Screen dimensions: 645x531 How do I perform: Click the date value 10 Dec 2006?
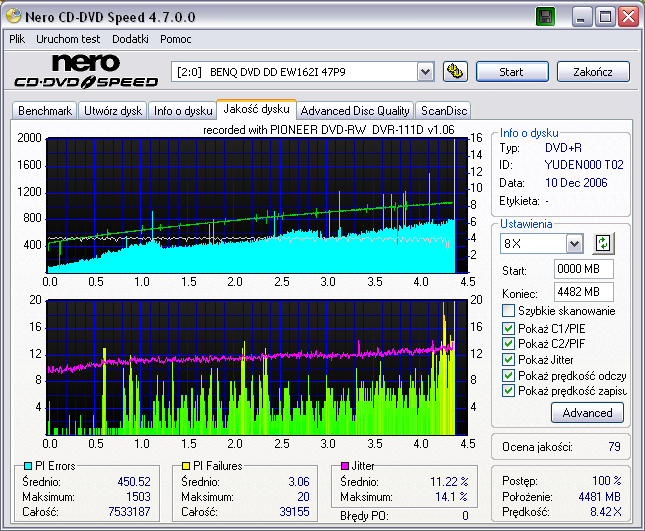[x=576, y=183]
